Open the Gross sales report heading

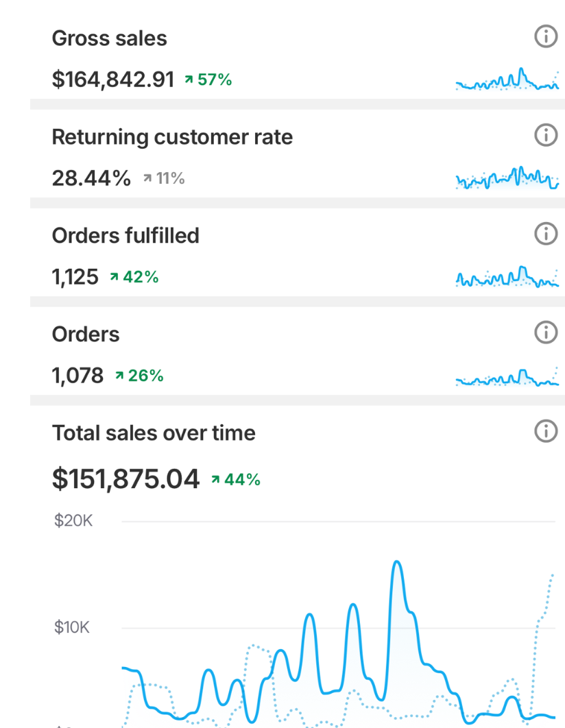[110, 38]
